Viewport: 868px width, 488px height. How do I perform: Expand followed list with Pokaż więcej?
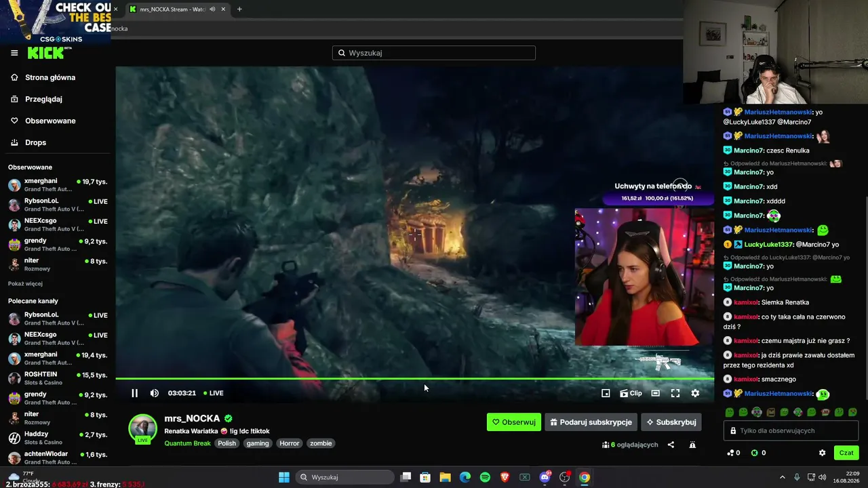pos(25,283)
